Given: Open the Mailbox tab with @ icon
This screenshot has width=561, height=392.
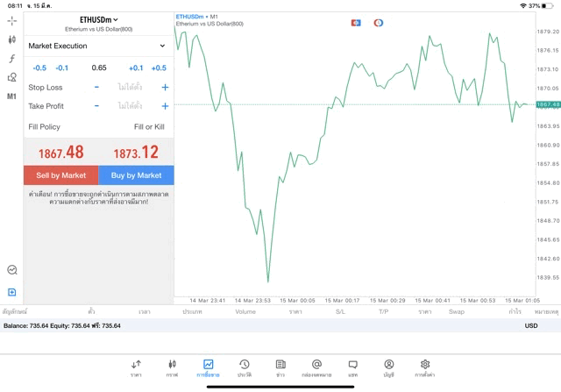Looking at the screenshot, I should click(x=316, y=368).
